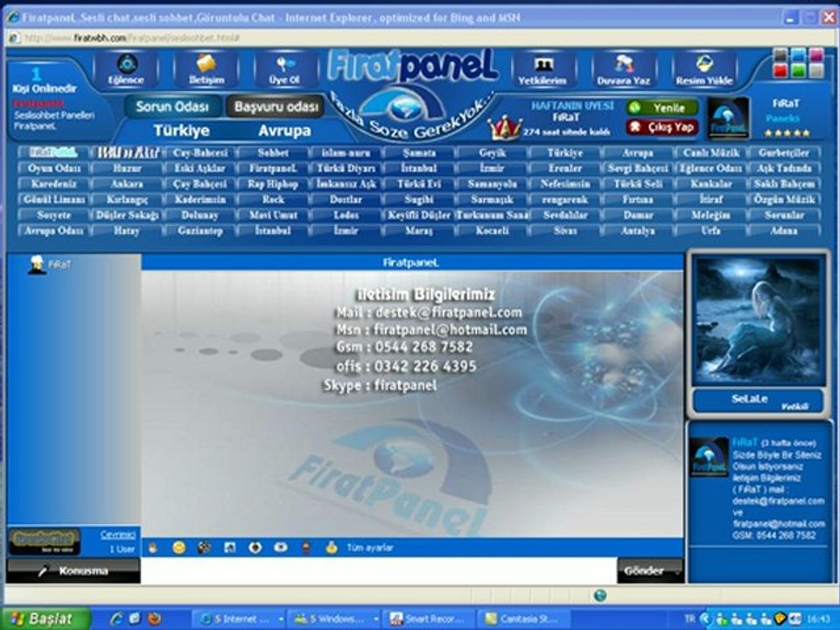Select the pink theme color swatch
The height and width of the screenshot is (630, 840).
(x=815, y=54)
